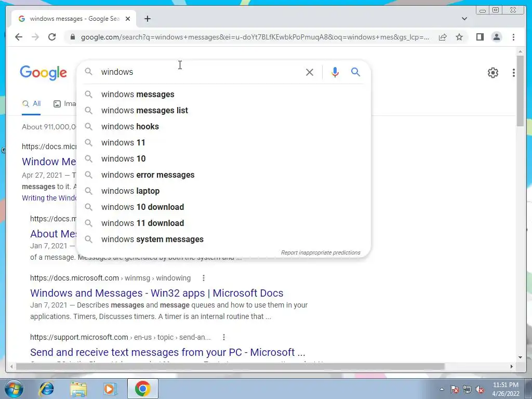Select suggestion windows messages
The width and height of the screenshot is (532, 399).
point(223,95)
